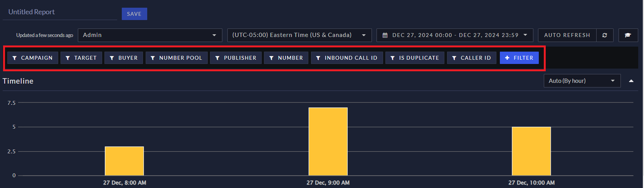The height and width of the screenshot is (188, 644).
Task: Click the Untitled Report name field
Action: point(60,12)
